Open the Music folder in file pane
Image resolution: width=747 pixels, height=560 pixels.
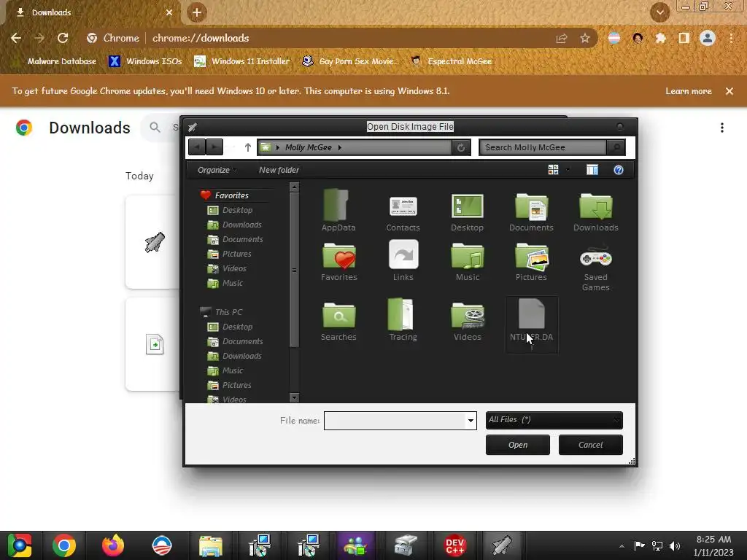(468, 261)
